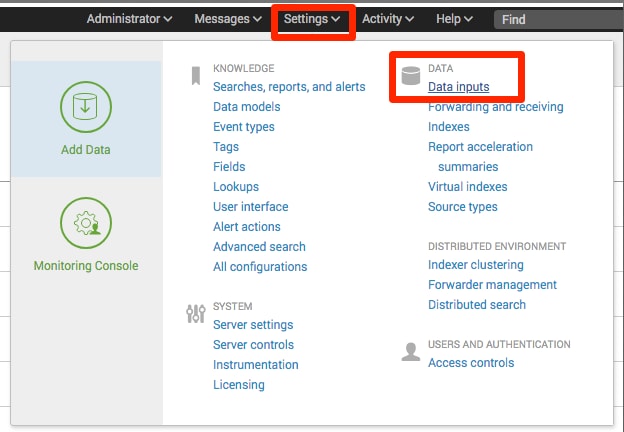Expand the Messages dropdown
Viewport: 624px width, 432px height.
[228, 19]
